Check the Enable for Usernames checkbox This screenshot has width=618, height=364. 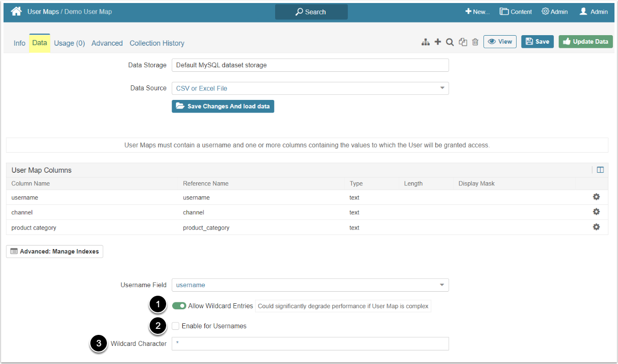[175, 326]
